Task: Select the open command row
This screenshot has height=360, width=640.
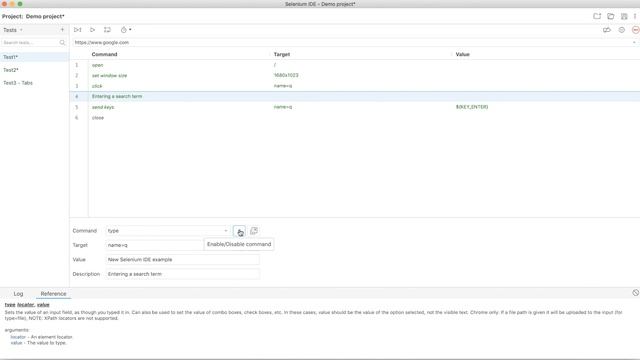Action: [355, 65]
